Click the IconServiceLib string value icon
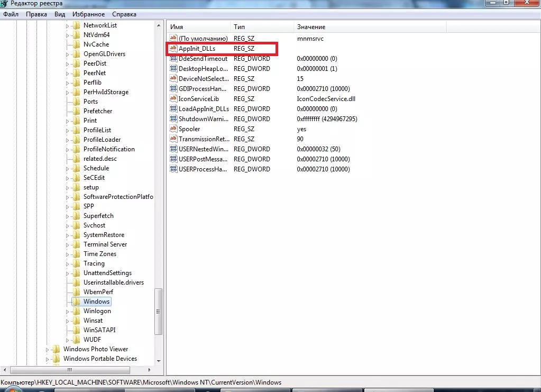Viewport: 541px width, 392px height. coord(173,99)
